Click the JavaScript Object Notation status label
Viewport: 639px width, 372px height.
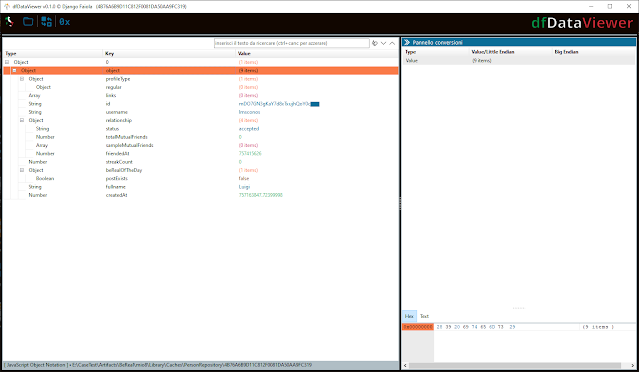click(36, 365)
